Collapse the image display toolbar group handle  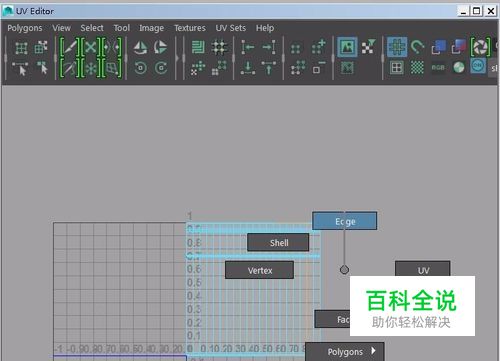(333, 58)
